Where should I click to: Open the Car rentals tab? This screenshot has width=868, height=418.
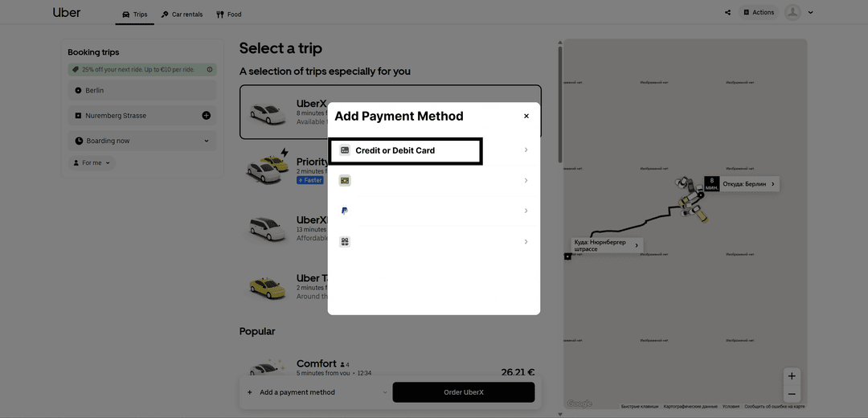[x=182, y=14]
